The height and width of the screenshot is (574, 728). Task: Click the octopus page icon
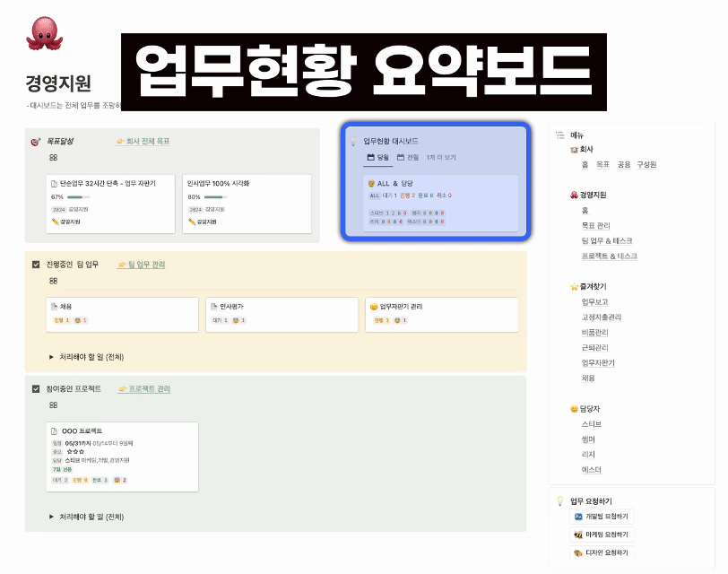pyautogui.click(x=44, y=34)
